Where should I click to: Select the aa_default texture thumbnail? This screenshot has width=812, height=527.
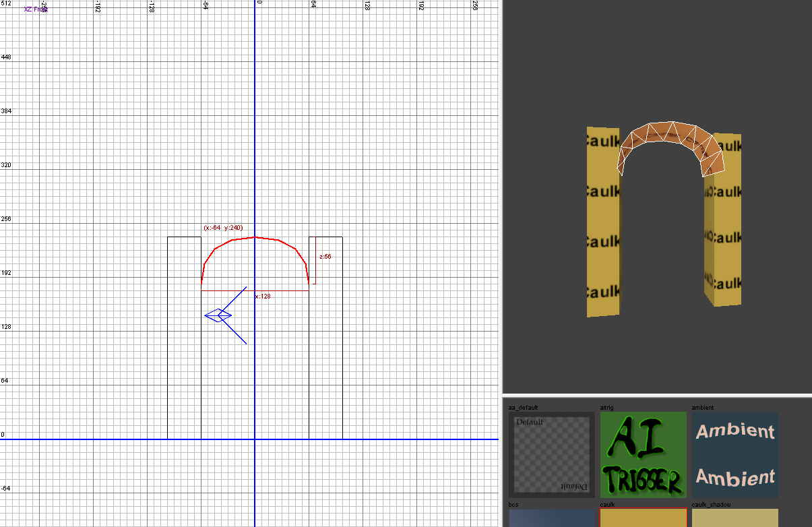[x=551, y=455]
